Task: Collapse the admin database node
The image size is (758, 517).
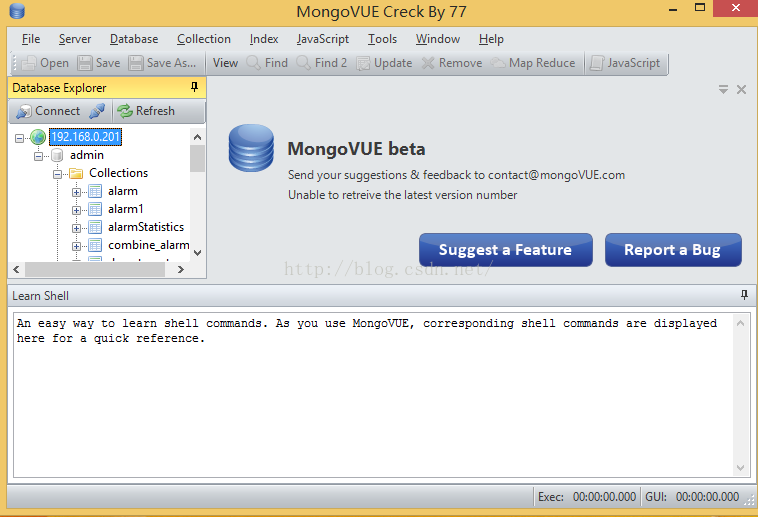Action: pos(38,156)
